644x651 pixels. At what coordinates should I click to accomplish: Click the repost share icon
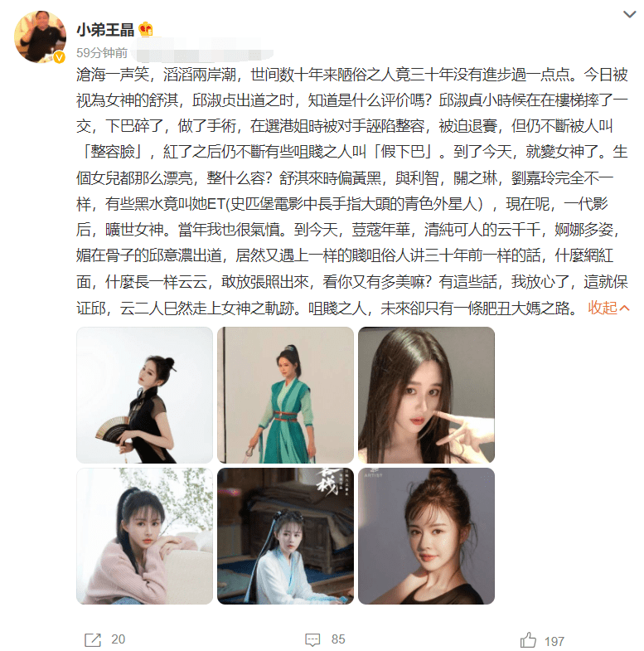click(x=93, y=639)
